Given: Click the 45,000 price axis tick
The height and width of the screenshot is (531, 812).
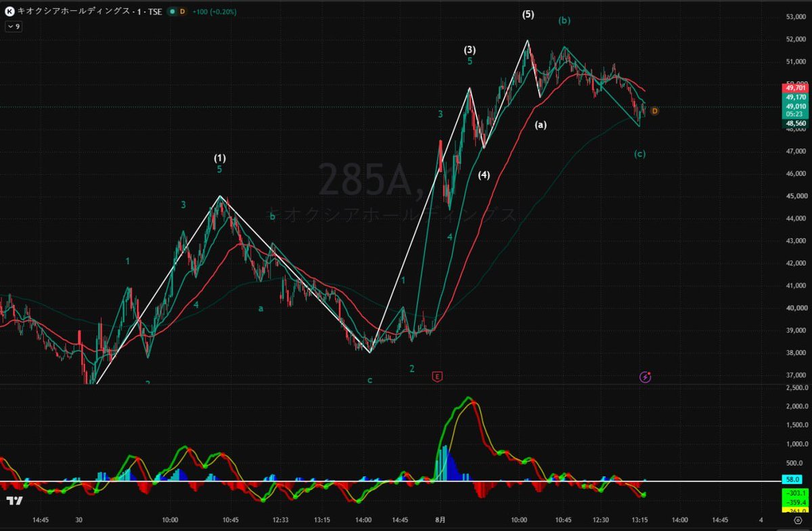Looking at the screenshot, I should tap(796, 196).
